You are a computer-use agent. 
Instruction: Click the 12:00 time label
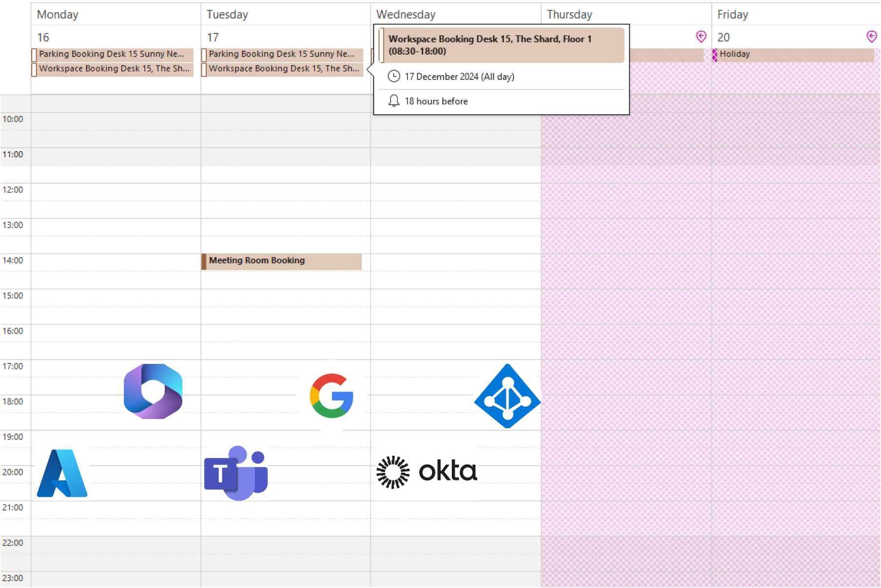[13, 190]
